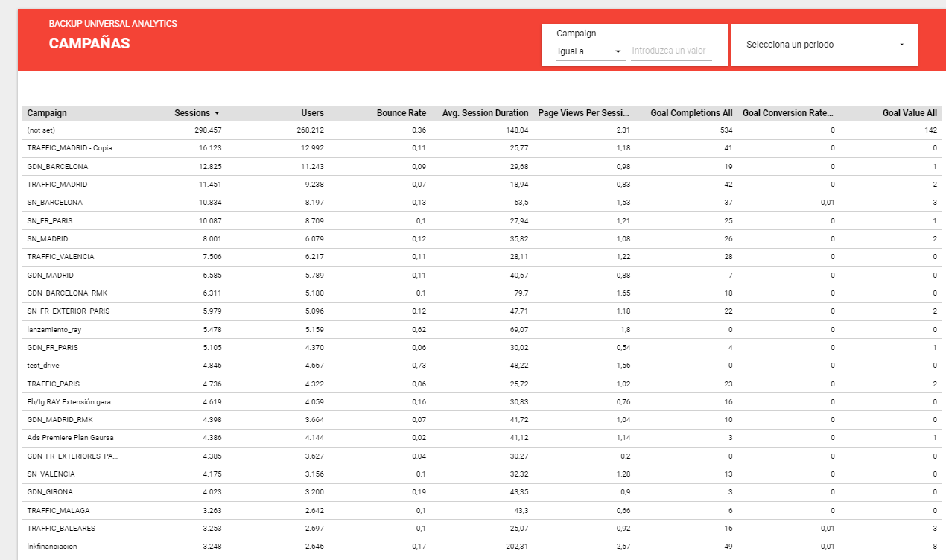Select the SN_FR_PARIS campaign cell
Viewport: 946px width, 560px height.
[x=49, y=220]
